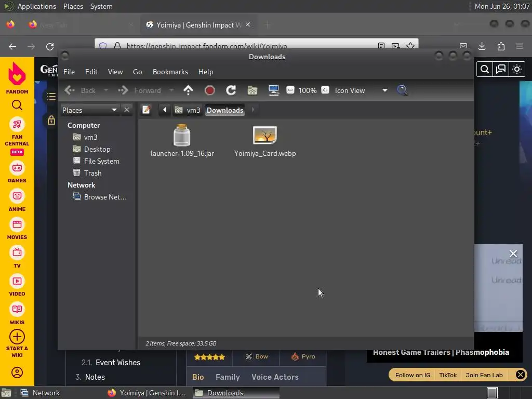Open TV section in Fandom sidebar
Screen dimensions: 532x399
coord(17,258)
